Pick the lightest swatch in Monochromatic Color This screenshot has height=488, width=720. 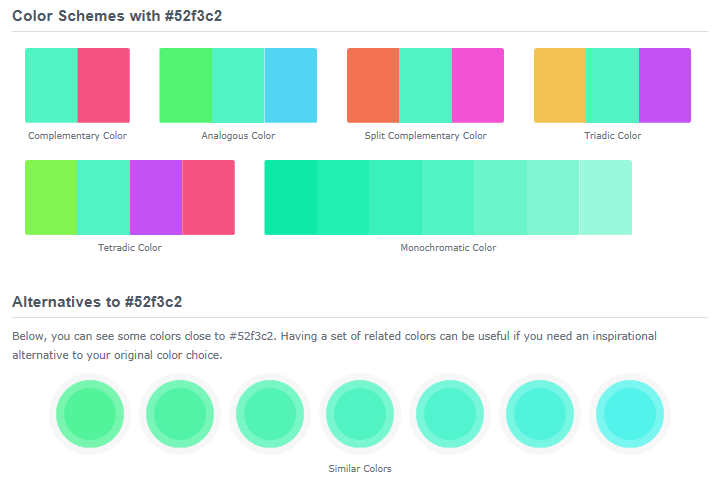point(605,197)
